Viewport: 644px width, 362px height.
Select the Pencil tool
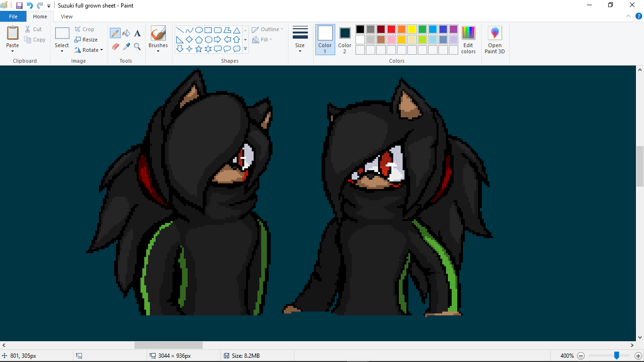[115, 33]
